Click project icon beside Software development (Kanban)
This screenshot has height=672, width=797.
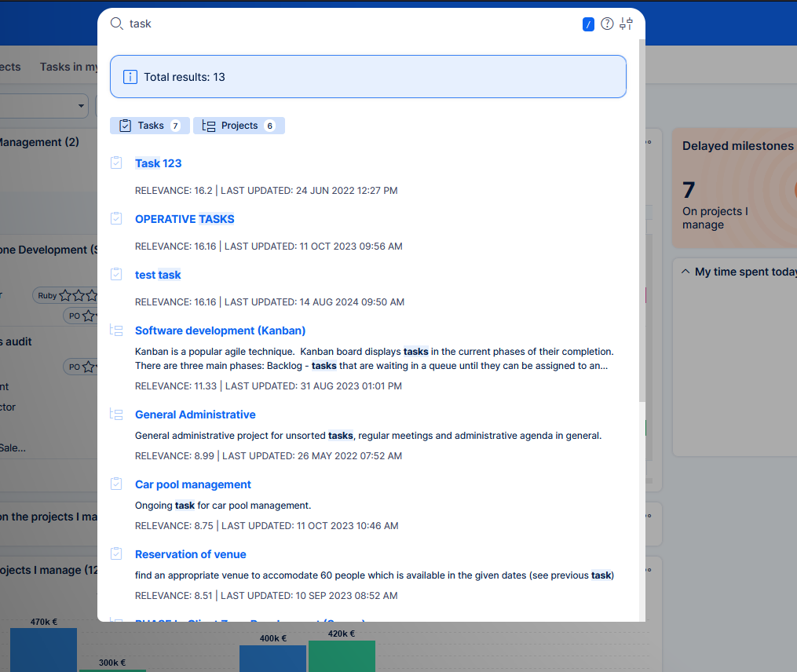point(116,331)
